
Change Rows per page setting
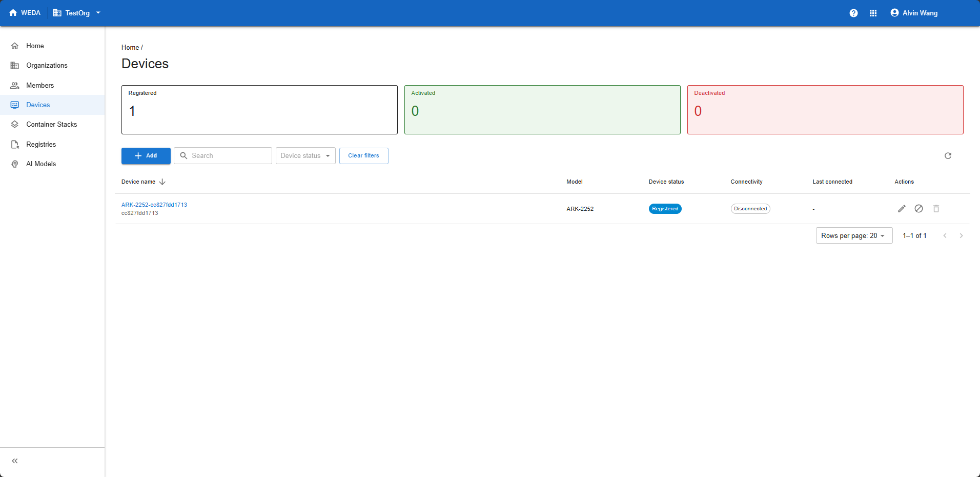(x=854, y=236)
